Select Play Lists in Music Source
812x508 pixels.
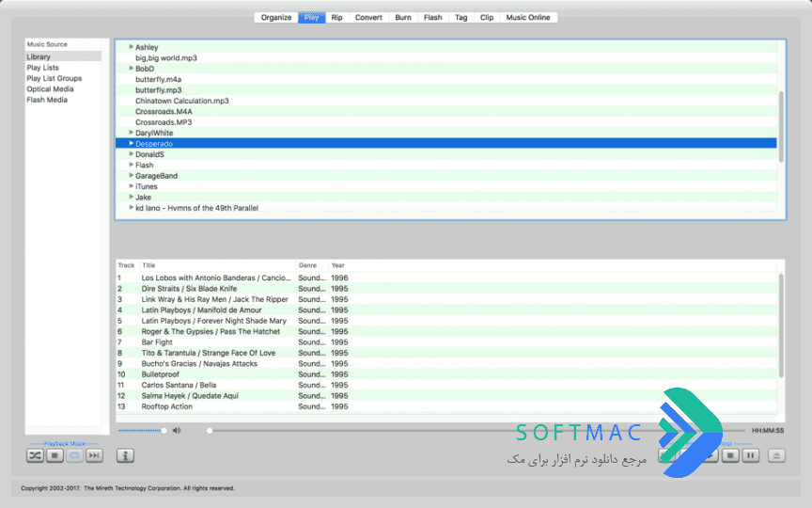(x=63, y=68)
